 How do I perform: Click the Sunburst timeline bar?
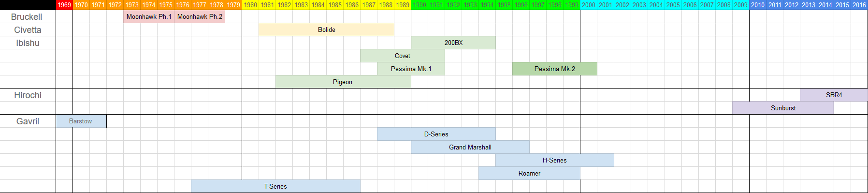tap(783, 108)
